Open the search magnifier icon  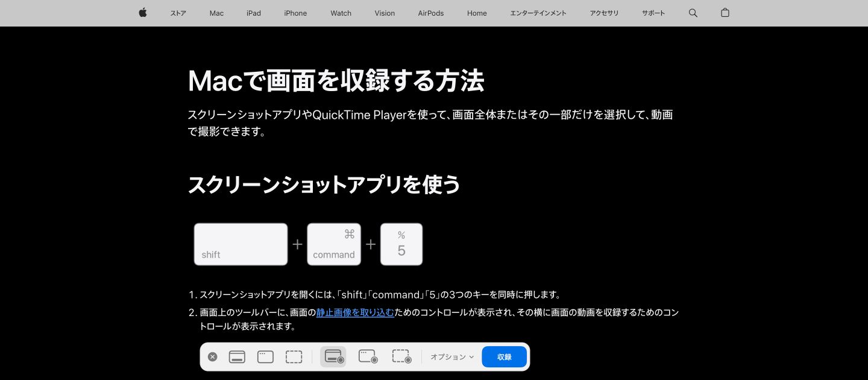[693, 13]
